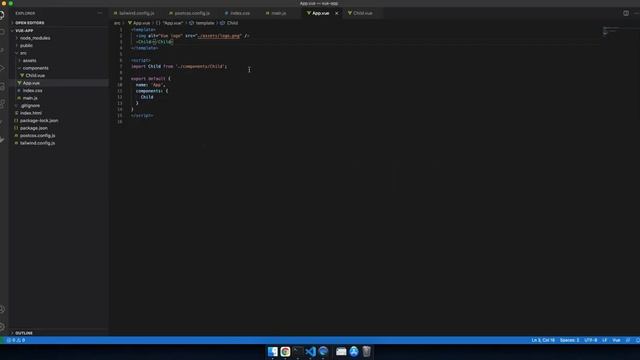
Task: Open the App Store from the dock
Action: coord(354,351)
